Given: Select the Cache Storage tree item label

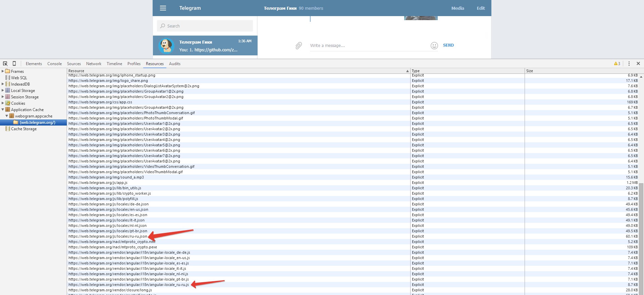Looking at the screenshot, I should 24,129.
